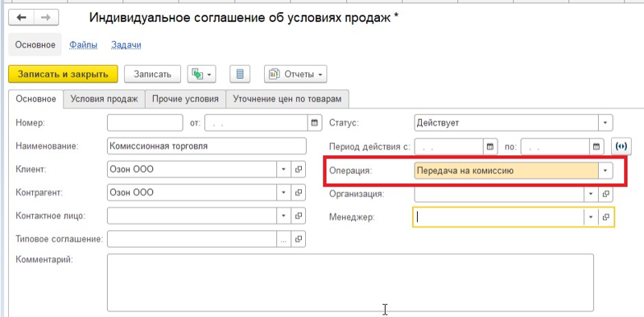Image resolution: width=644 pixels, height=317 pixels.
Task: Click the list document icon button
Action: coord(240,74)
